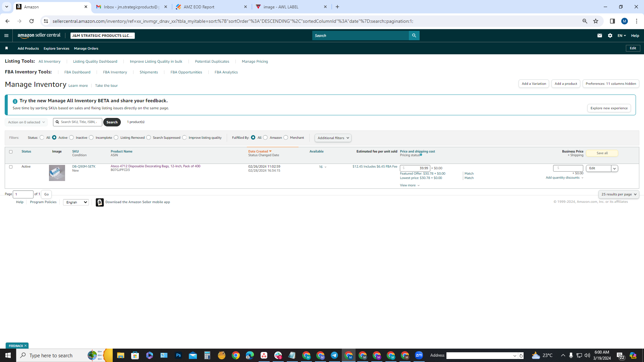Select Listing Removed radio button
This screenshot has width=644, height=362.
(x=116, y=138)
